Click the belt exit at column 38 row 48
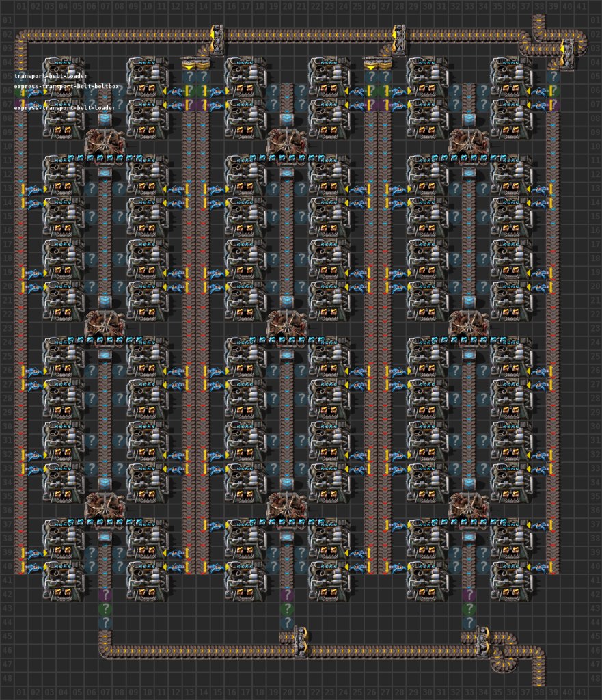Viewport: 602px width, 700px height. tap(539, 679)
